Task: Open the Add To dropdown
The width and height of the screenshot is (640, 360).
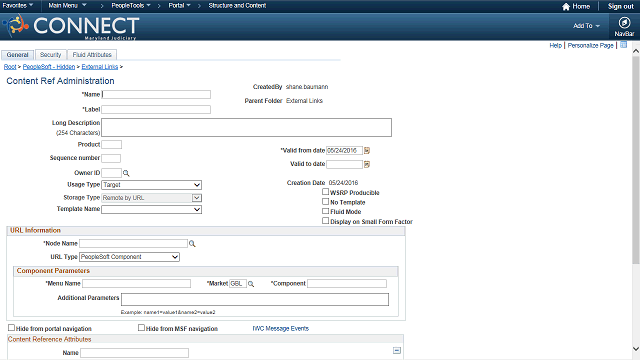Action: click(586, 26)
